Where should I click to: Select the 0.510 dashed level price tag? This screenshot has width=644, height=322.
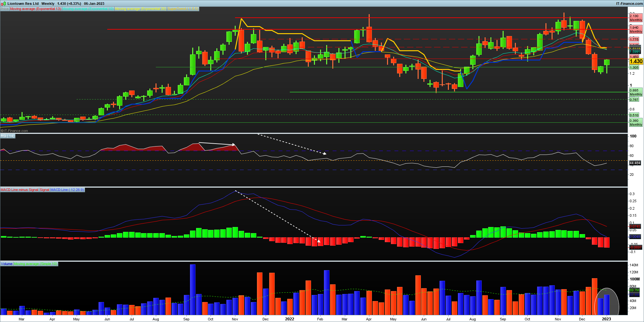point(634,115)
